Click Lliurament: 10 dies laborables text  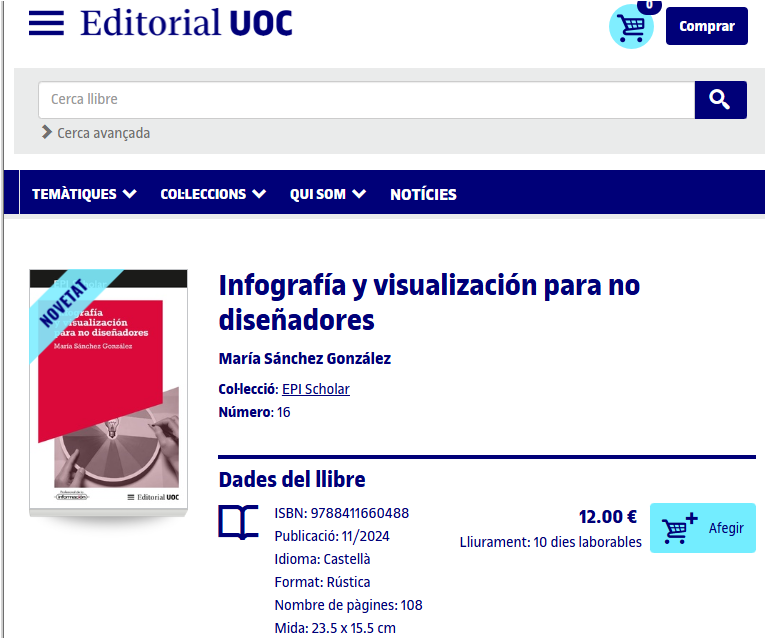pos(551,542)
